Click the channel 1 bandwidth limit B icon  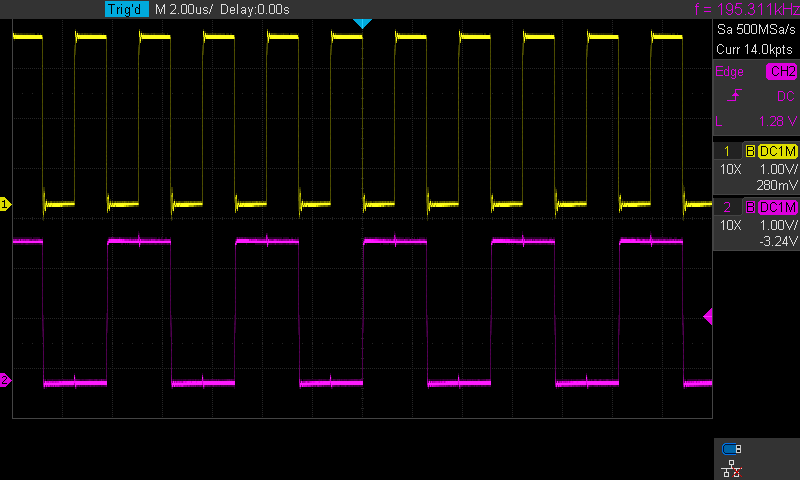[x=750, y=151]
